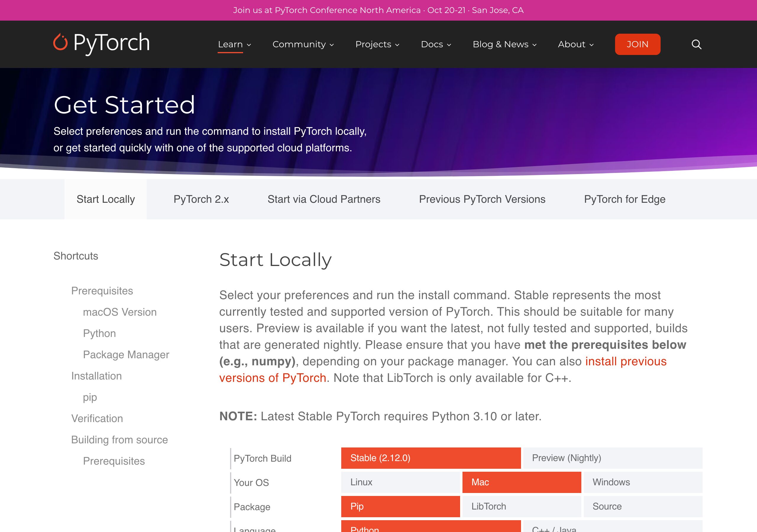Click the NOTE about Python 3.10
The height and width of the screenshot is (532, 757).
381,416
